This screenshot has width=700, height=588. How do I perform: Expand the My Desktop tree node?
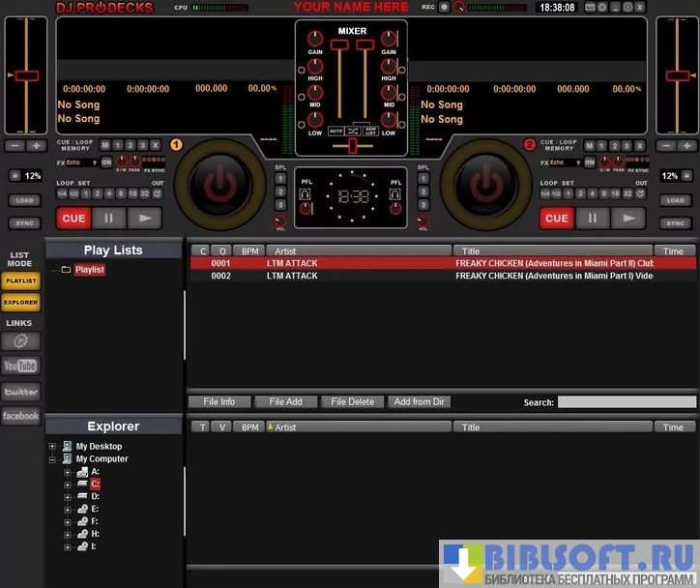click(x=53, y=447)
